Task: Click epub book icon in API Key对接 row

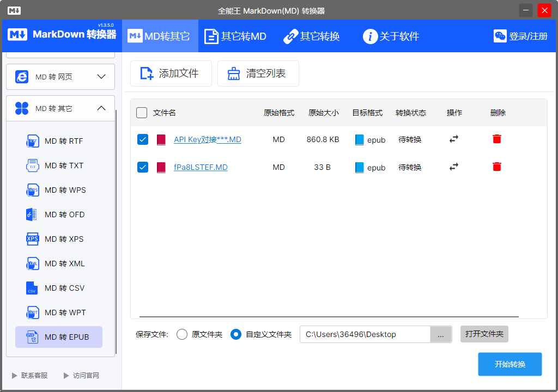Action: pos(360,140)
